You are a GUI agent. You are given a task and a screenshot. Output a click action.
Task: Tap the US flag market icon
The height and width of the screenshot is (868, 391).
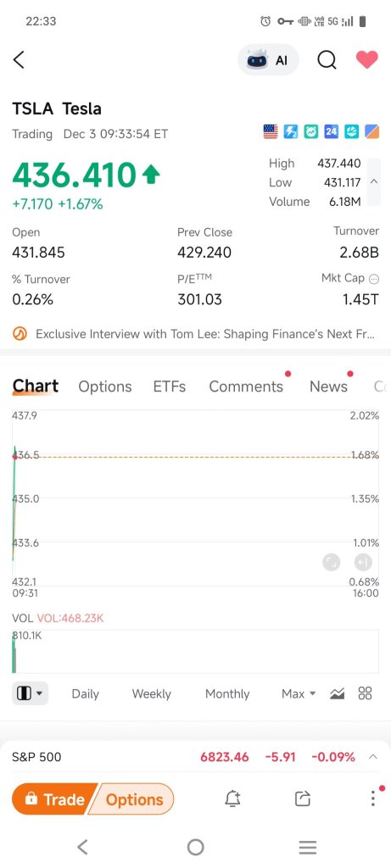(271, 131)
